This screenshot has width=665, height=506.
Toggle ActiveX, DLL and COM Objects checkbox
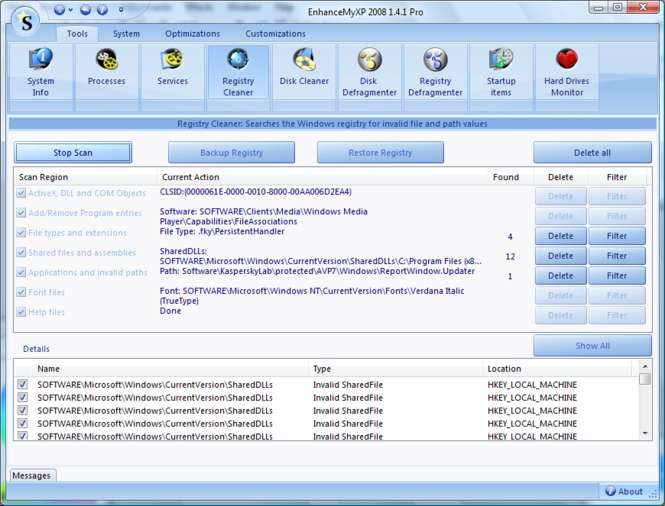click(x=21, y=193)
